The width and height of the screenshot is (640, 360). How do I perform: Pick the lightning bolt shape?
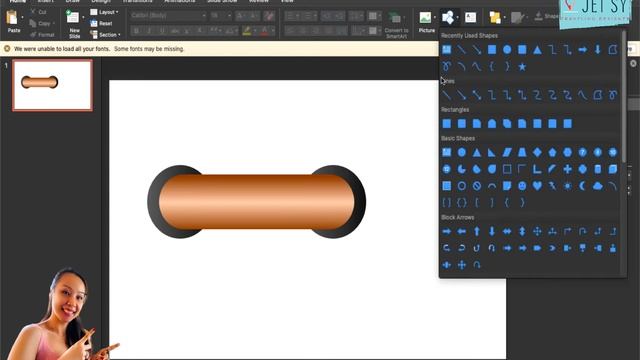[552, 186]
